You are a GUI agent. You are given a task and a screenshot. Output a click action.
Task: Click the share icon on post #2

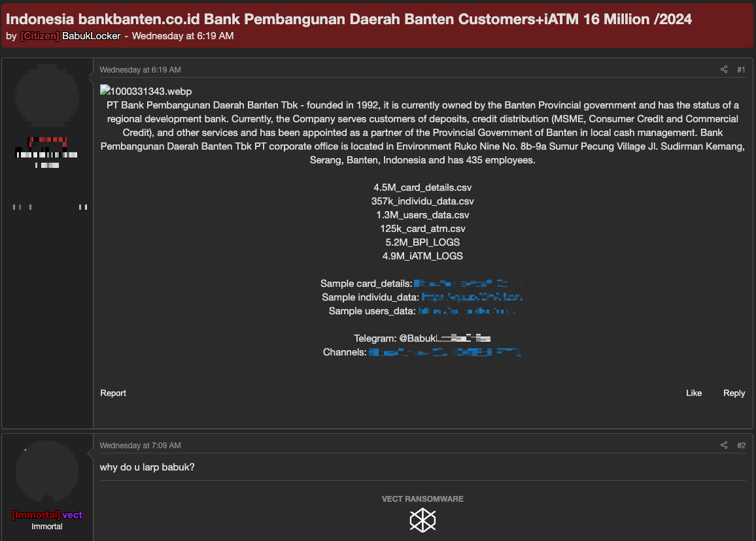pyautogui.click(x=724, y=446)
